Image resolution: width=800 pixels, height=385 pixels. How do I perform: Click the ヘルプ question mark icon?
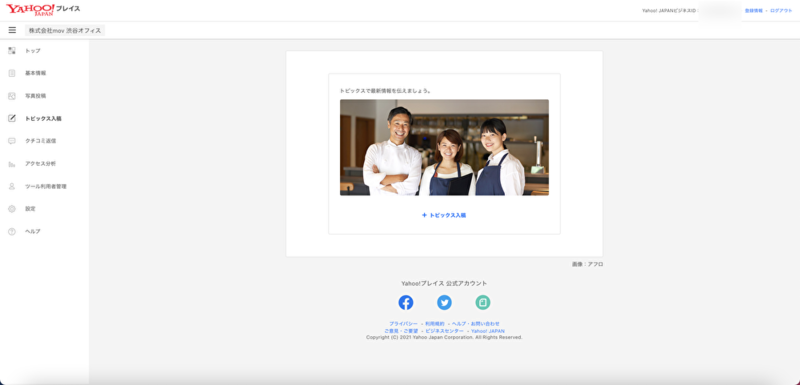click(x=12, y=232)
